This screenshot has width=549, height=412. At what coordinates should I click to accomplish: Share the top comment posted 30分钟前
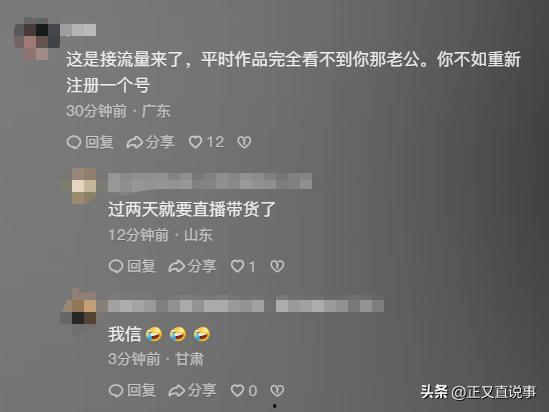coord(150,142)
